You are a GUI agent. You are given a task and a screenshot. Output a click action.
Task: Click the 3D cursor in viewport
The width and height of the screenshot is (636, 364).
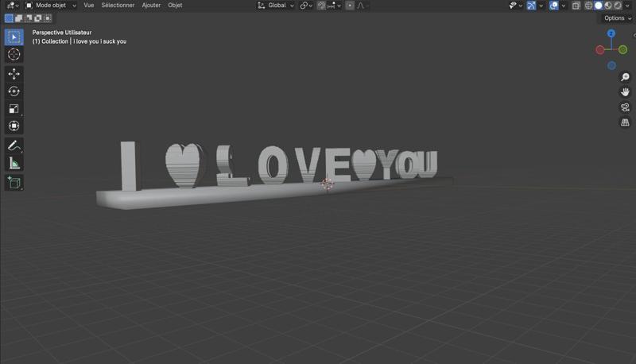(327, 184)
